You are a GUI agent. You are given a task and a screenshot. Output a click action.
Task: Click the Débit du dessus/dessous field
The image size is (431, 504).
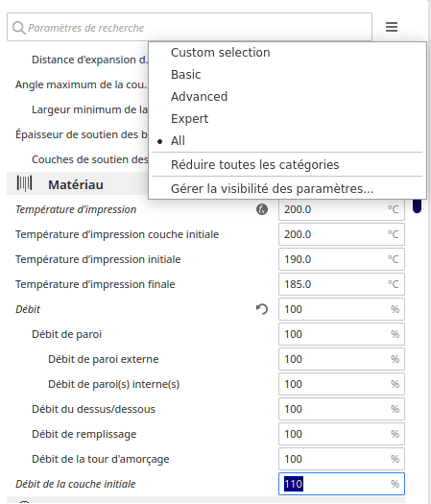pos(342,409)
